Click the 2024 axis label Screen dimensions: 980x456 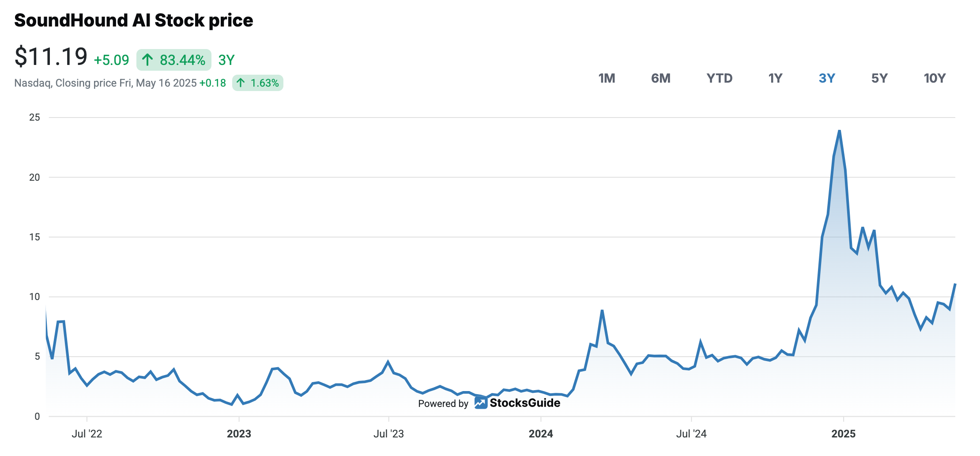pyautogui.click(x=541, y=434)
